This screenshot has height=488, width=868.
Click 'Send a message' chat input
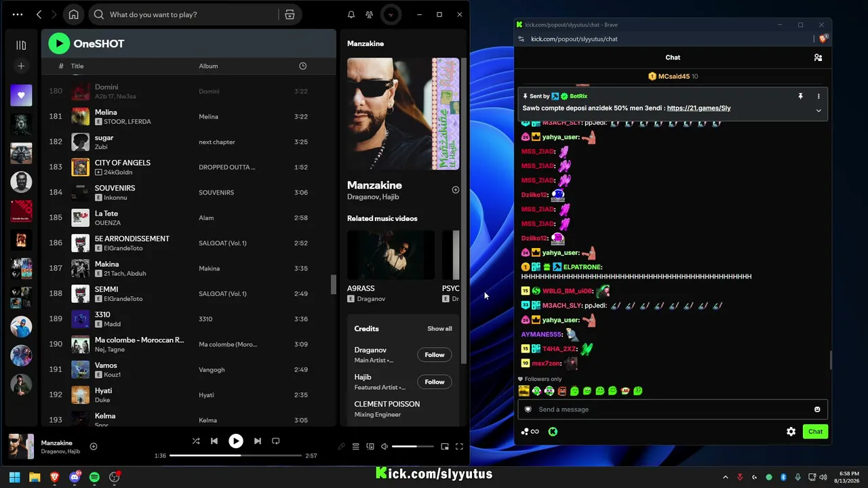(x=671, y=409)
